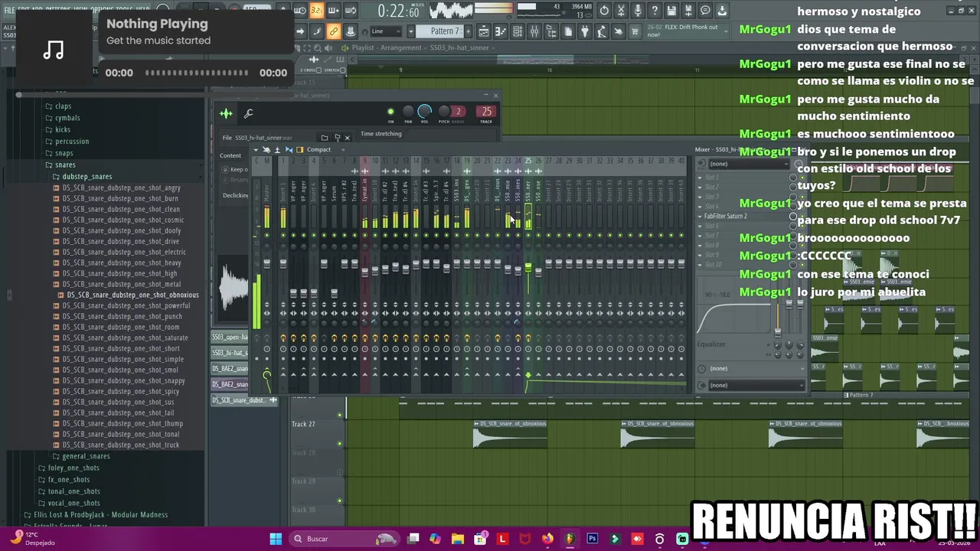Expand the general_snares folder

coord(86,456)
